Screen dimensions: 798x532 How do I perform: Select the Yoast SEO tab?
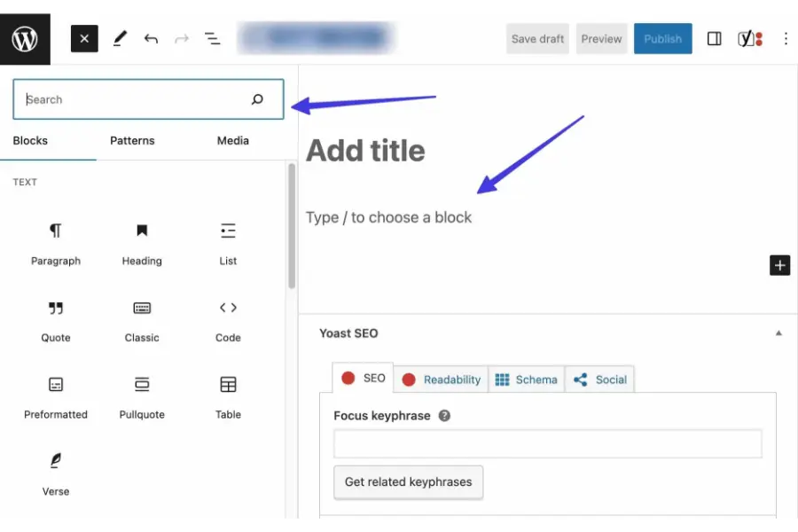pos(363,379)
